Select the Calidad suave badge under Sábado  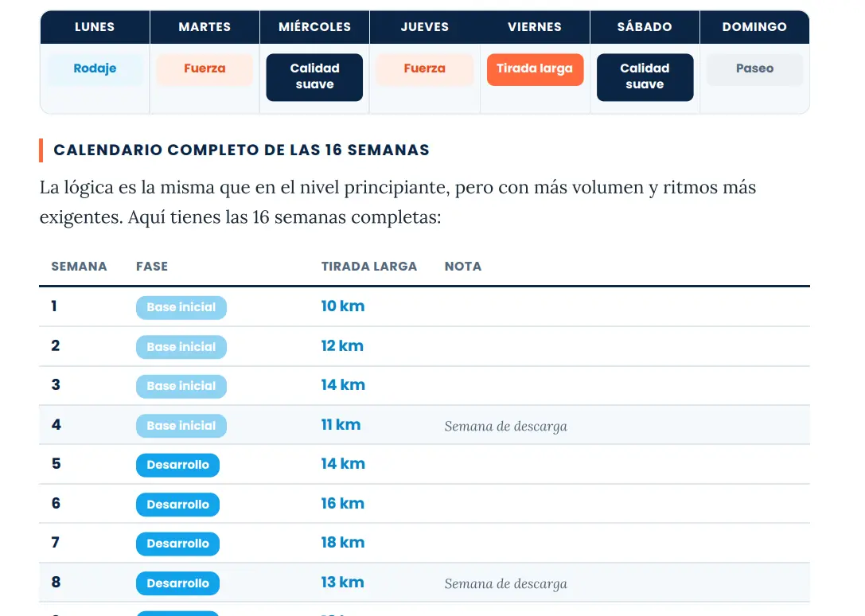[645, 76]
